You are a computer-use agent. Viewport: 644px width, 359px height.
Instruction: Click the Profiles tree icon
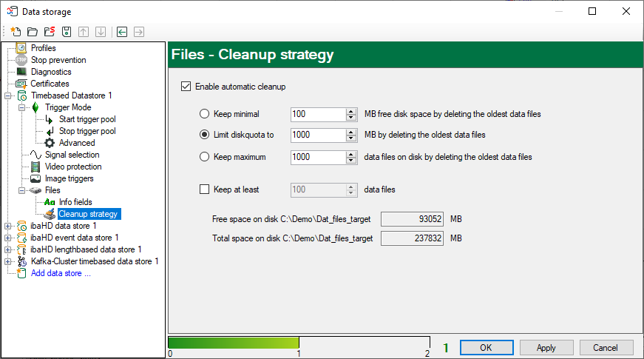pyautogui.click(x=21, y=48)
